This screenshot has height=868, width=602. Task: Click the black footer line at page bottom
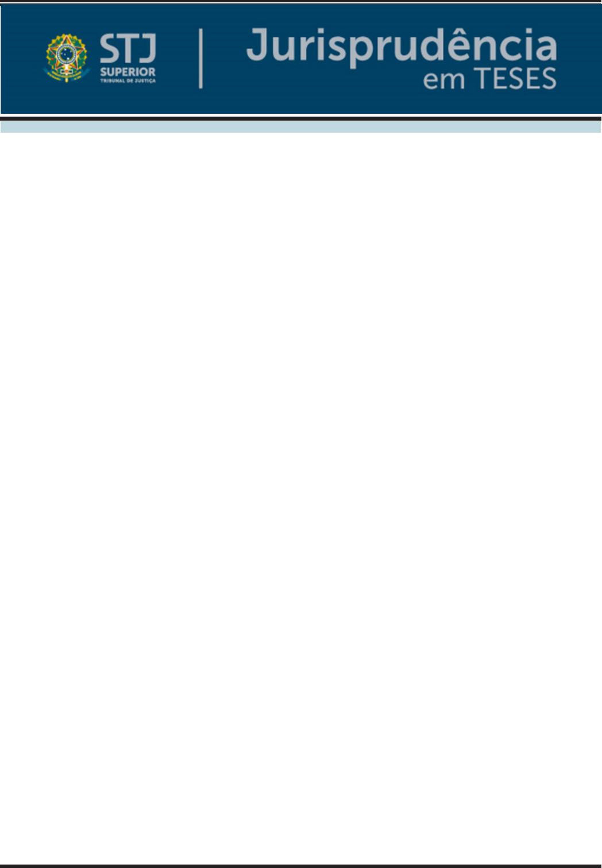point(301,865)
